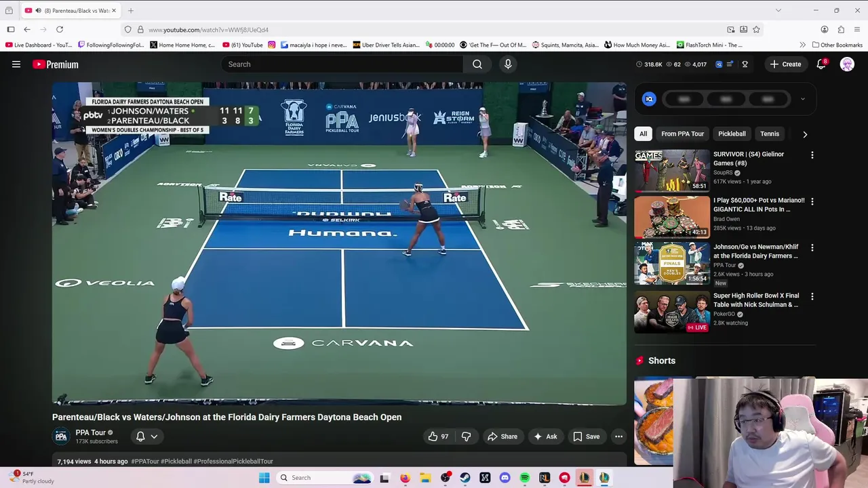
Task: Expand the IQ extension panel chevron
Action: coord(803,99)
